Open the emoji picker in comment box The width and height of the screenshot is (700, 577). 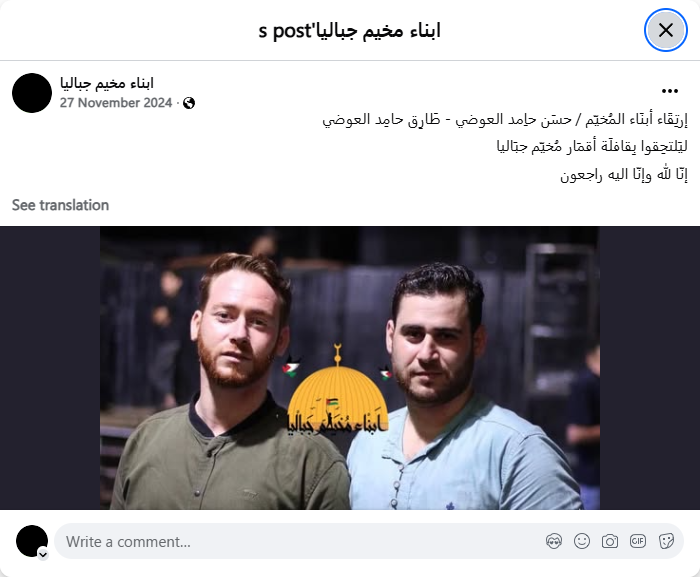(582, 541)
